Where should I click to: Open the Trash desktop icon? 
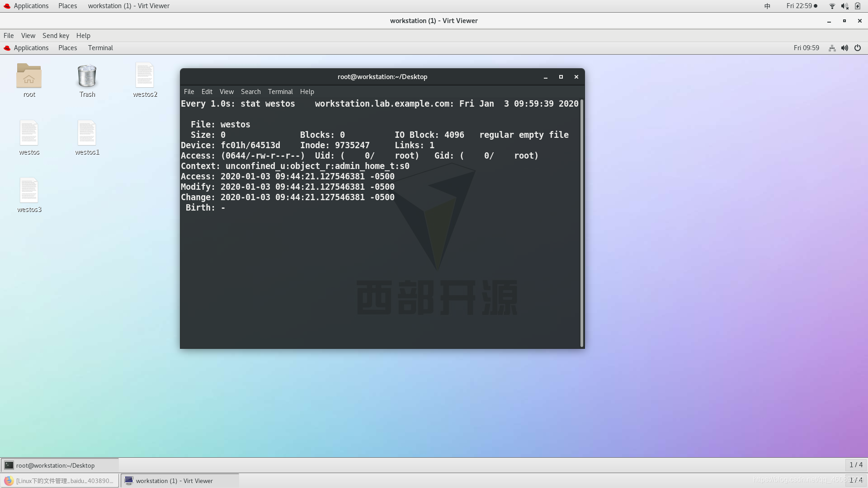point(87,75)
